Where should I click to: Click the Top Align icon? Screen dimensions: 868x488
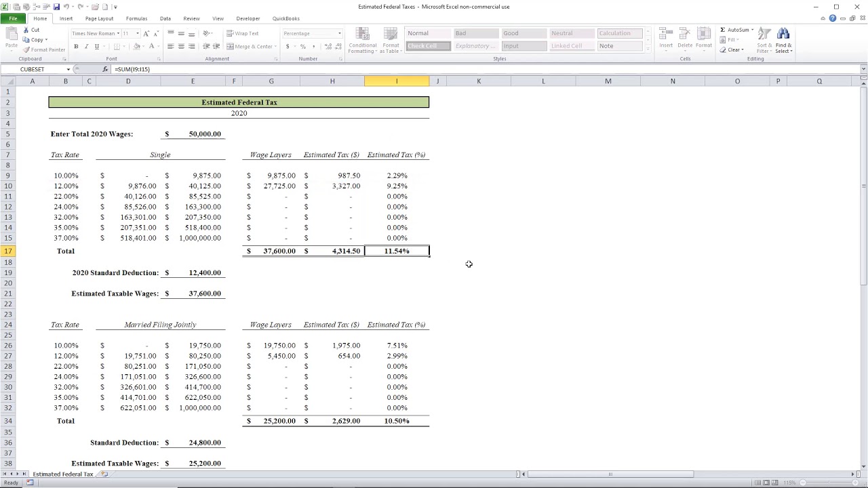[x=171, y=33]
